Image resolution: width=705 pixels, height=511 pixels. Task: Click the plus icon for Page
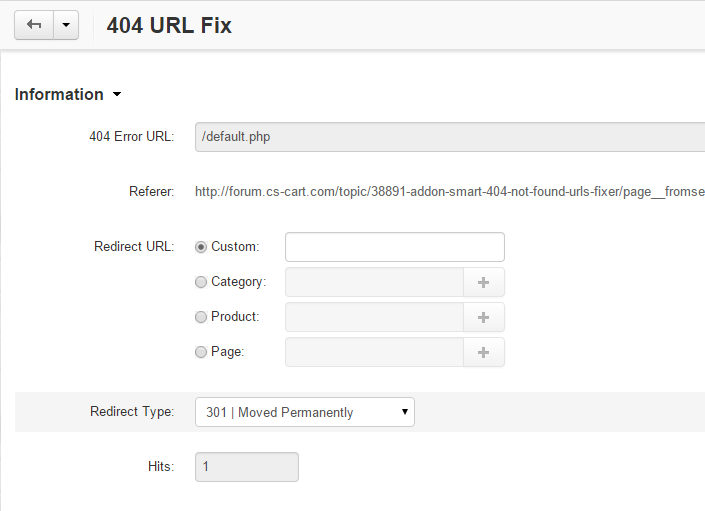pos(484,352)
